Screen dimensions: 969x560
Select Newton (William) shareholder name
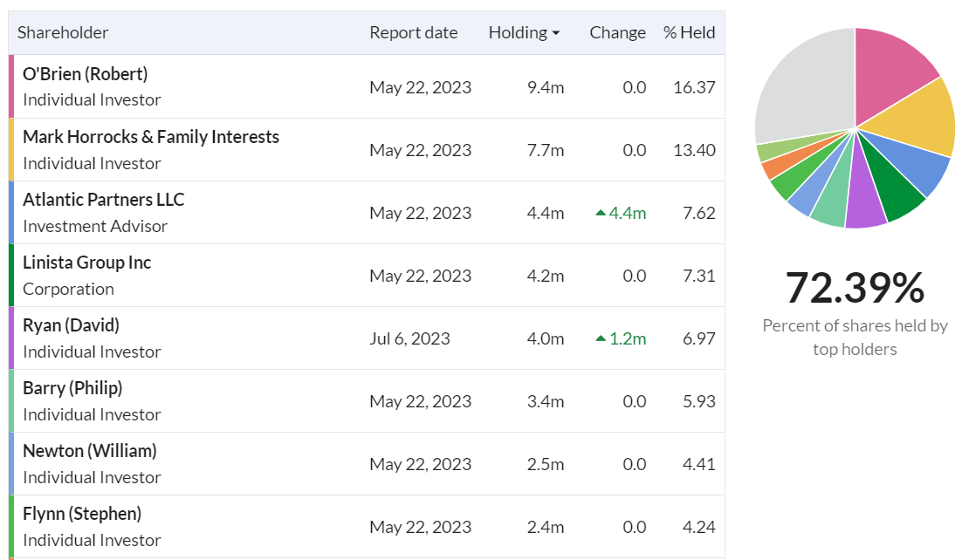[x=90, y=451]
